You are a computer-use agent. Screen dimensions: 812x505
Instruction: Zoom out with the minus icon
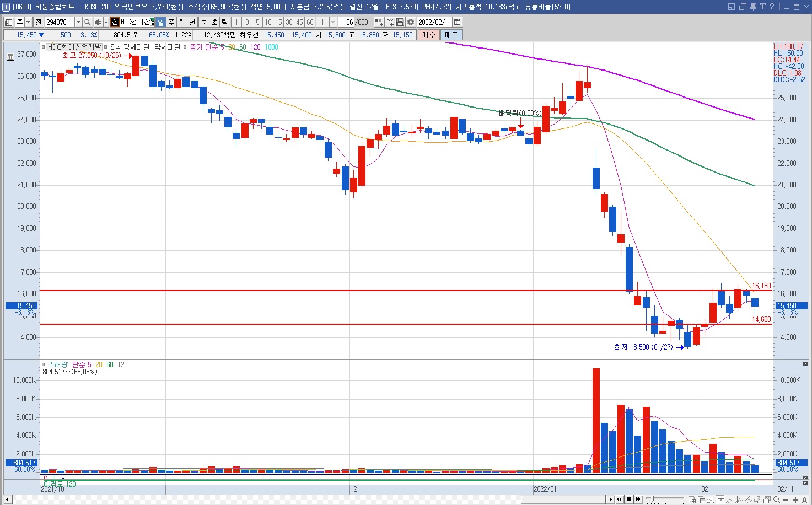pos(786,499)
